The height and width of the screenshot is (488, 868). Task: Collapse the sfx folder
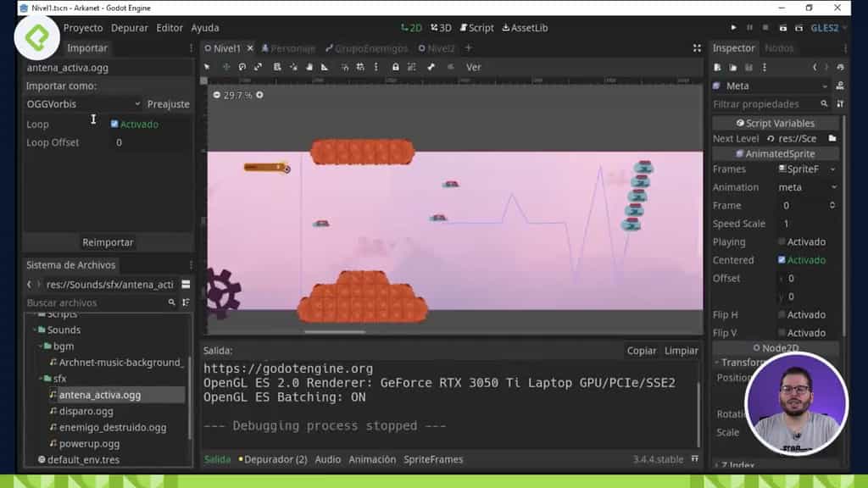click(41, 379)
